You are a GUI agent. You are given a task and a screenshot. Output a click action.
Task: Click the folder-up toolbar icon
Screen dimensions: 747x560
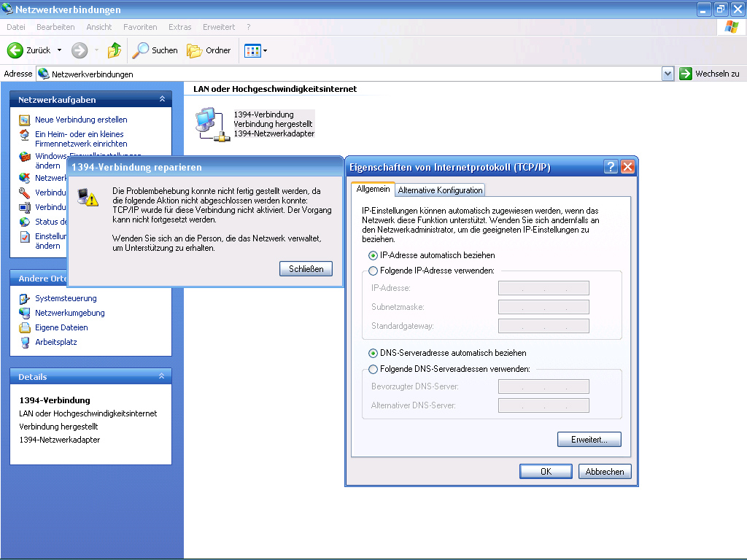[x=115, y=50]
